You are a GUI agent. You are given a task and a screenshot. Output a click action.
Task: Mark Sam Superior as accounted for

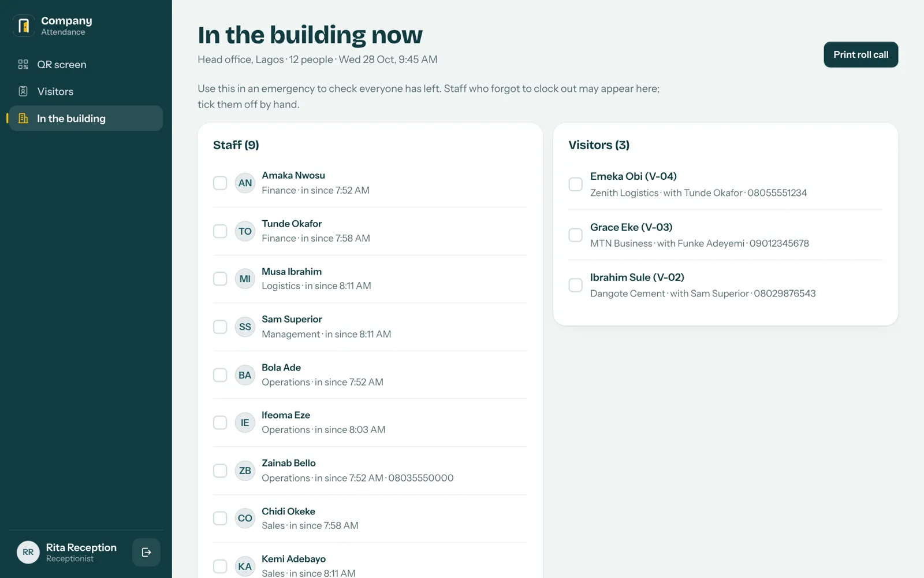pyautogui.click(x=220, y=327)
